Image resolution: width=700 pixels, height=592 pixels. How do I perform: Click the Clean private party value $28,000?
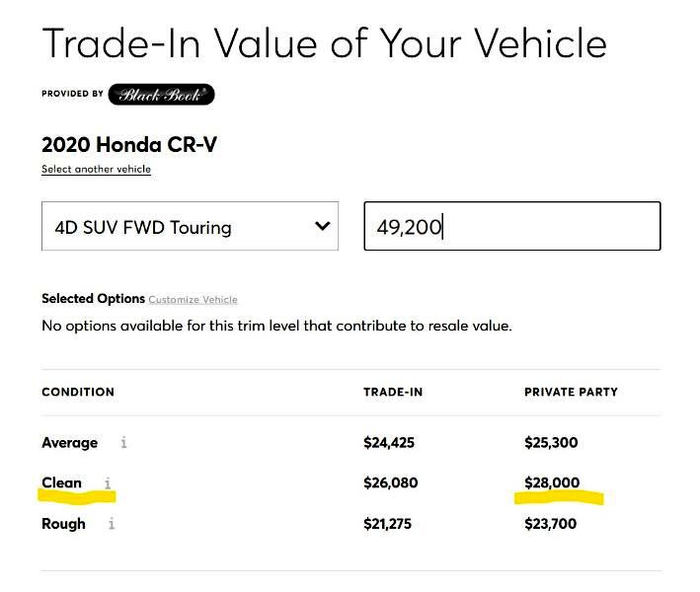pos(552,483)
